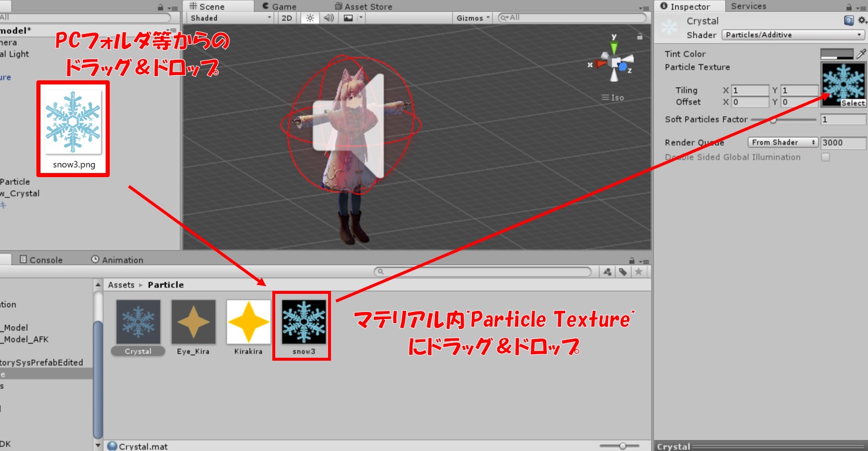Toggle scene audio speaker icon

point(329,18)
